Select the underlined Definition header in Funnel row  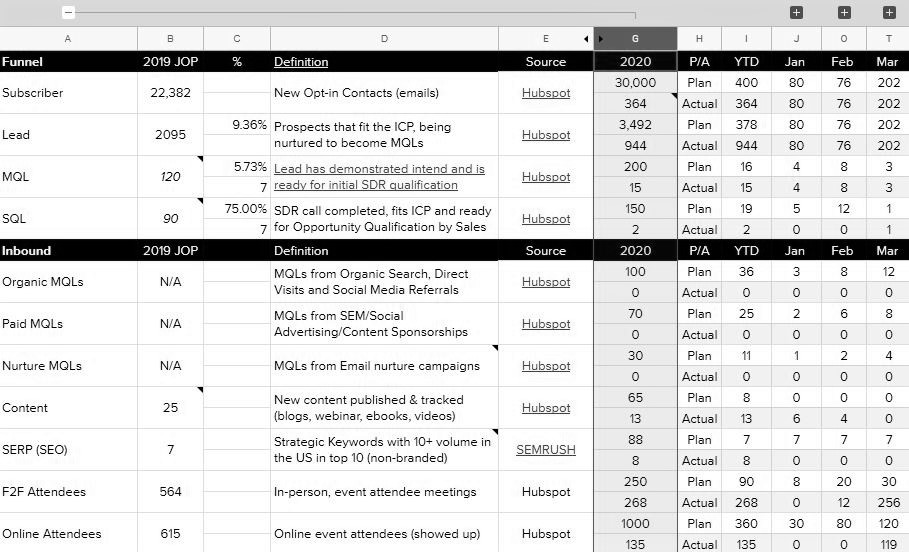(301, 62)
